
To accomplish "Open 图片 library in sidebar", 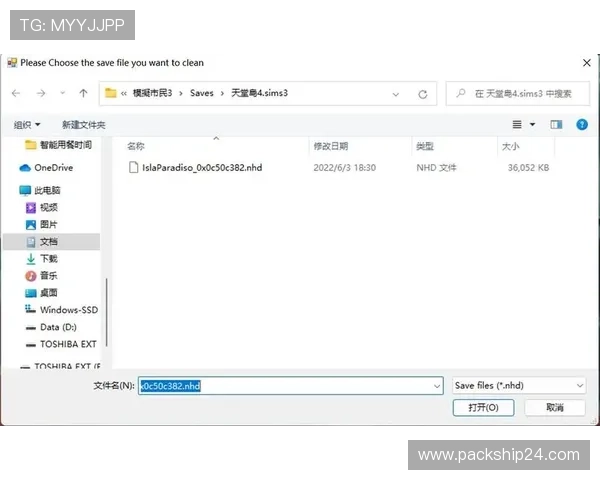I will pyautogui.click(x=41, y=225).
